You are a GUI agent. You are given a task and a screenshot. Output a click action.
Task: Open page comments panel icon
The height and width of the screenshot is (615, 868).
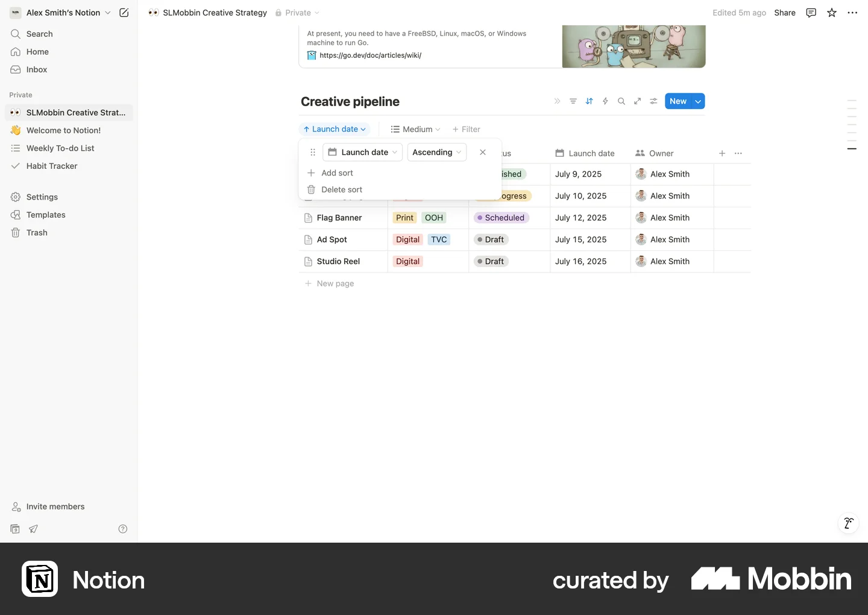(811, 13)
